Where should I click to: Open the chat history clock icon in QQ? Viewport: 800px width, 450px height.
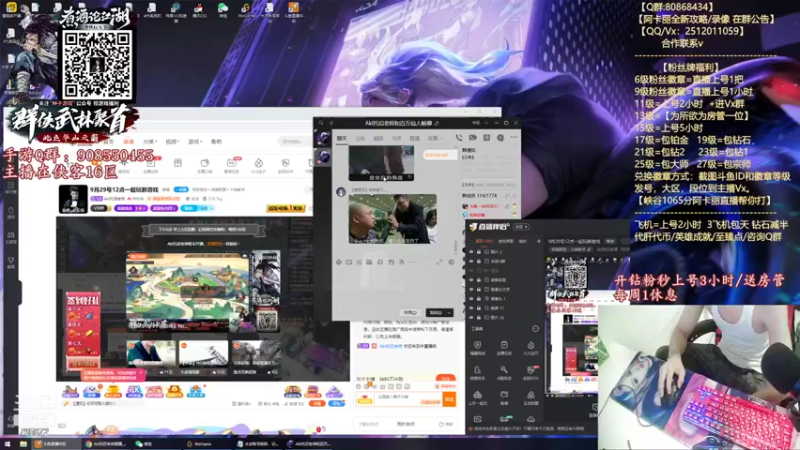(451, 262)
